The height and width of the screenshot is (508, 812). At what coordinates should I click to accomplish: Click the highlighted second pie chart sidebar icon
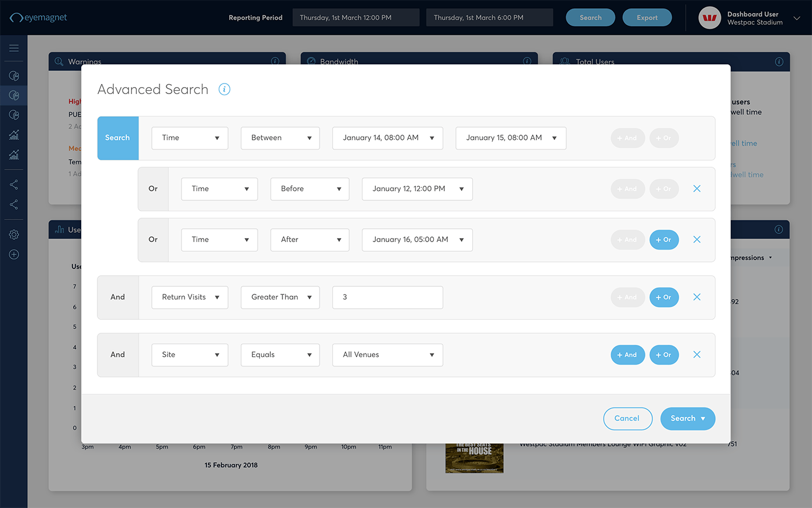(14, 95)
